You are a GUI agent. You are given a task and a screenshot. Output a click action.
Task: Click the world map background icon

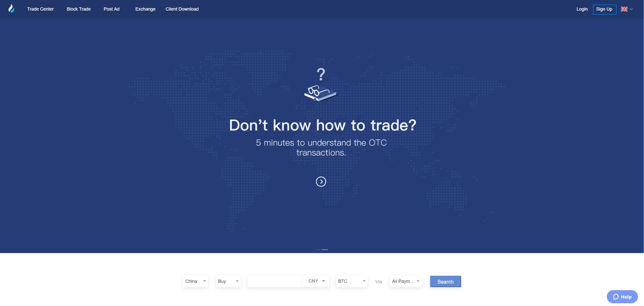coord(322,136)
